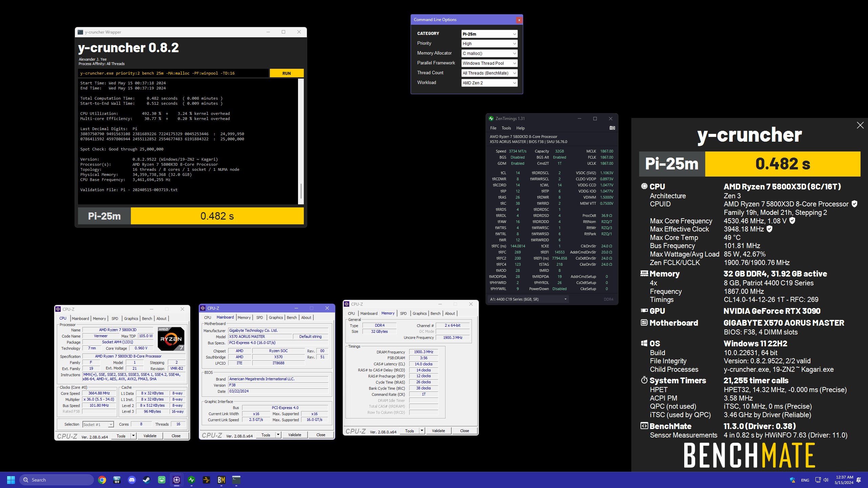Screen dimensions: 868x488
Task: Click the widgets bar-chart icon on taskbar
Action: 117,480
